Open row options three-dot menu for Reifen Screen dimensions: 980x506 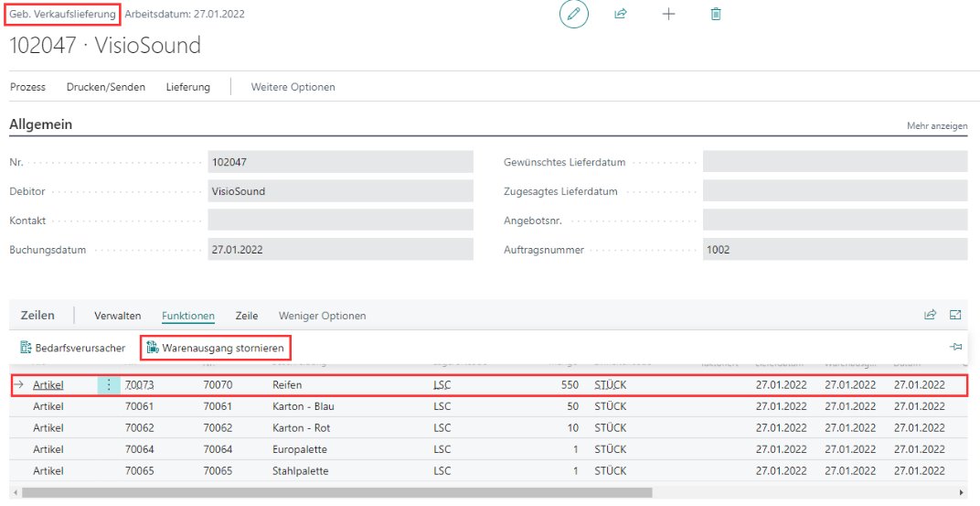(x=109, y=385)
